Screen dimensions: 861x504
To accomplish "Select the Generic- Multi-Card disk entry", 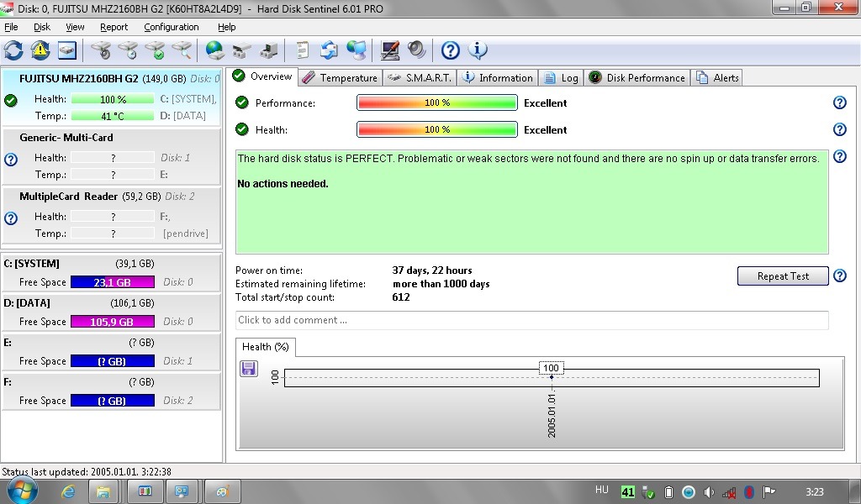I will [111, 156].
